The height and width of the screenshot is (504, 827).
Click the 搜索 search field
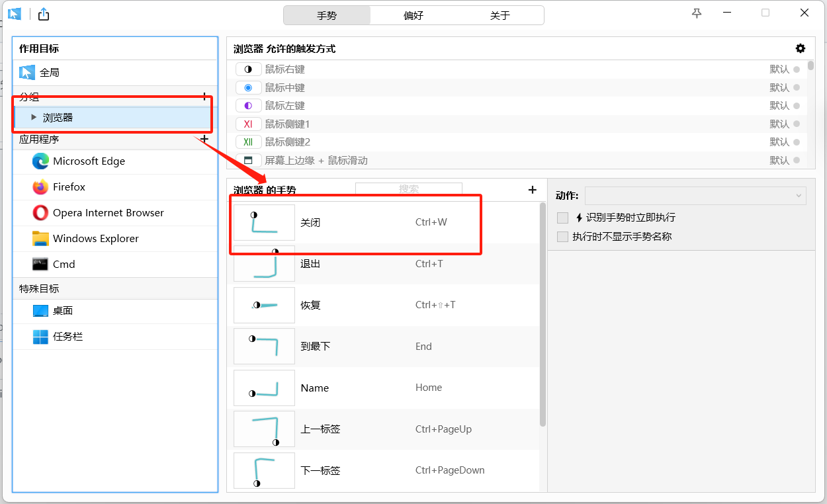[x=408, y=189]
